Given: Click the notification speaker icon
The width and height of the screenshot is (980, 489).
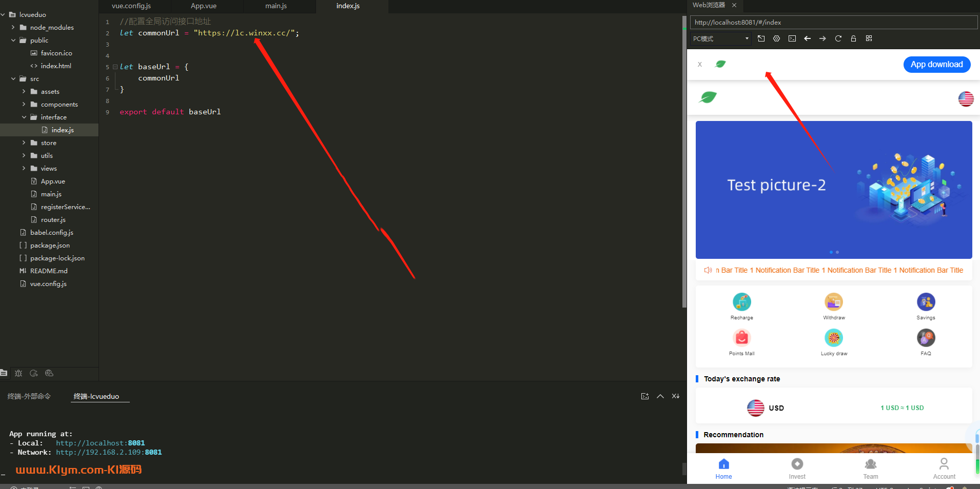Looking at the screenshot, I should (x=708, y=270).
